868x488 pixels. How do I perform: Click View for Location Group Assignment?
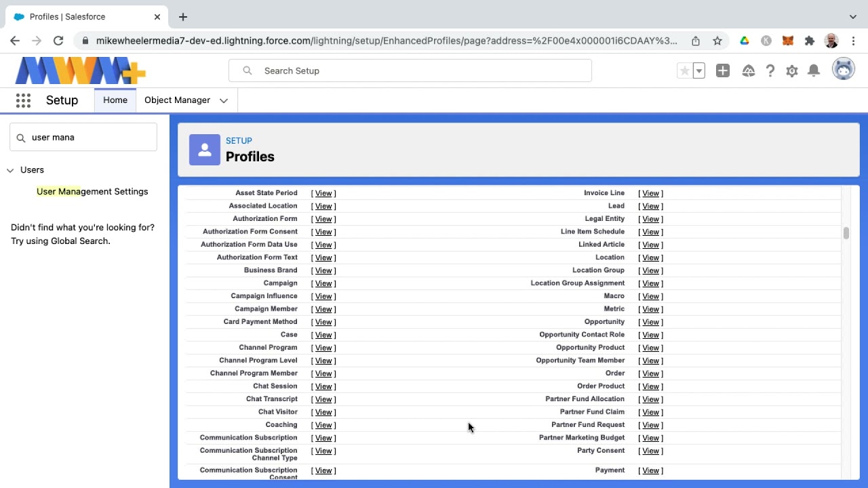(x=650, y=283)
